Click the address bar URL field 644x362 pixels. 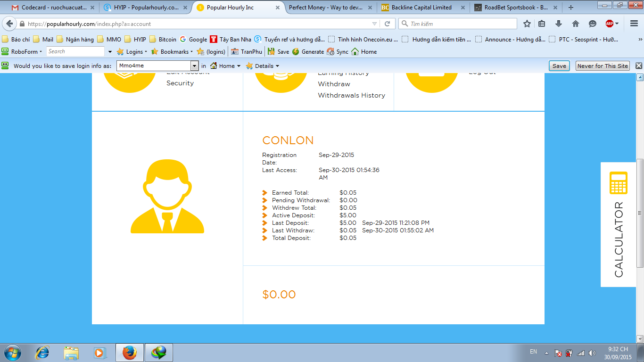pyautogui.click(x=198, y=24)
